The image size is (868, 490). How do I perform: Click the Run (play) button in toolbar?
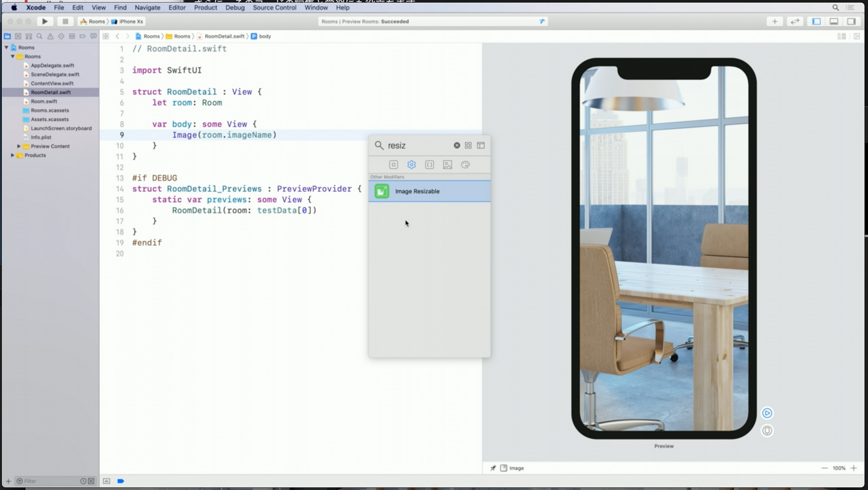pyautogui.click(x=45, y=21)
